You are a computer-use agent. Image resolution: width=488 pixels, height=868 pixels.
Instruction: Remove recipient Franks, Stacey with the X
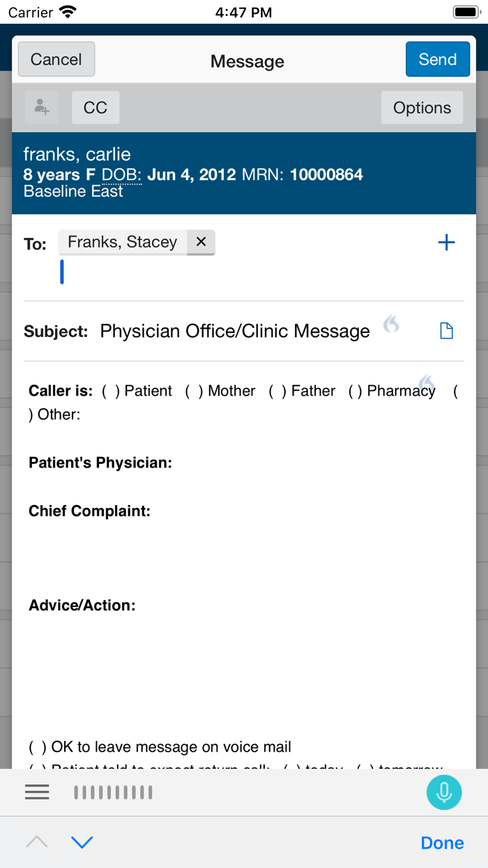[201, 241]
